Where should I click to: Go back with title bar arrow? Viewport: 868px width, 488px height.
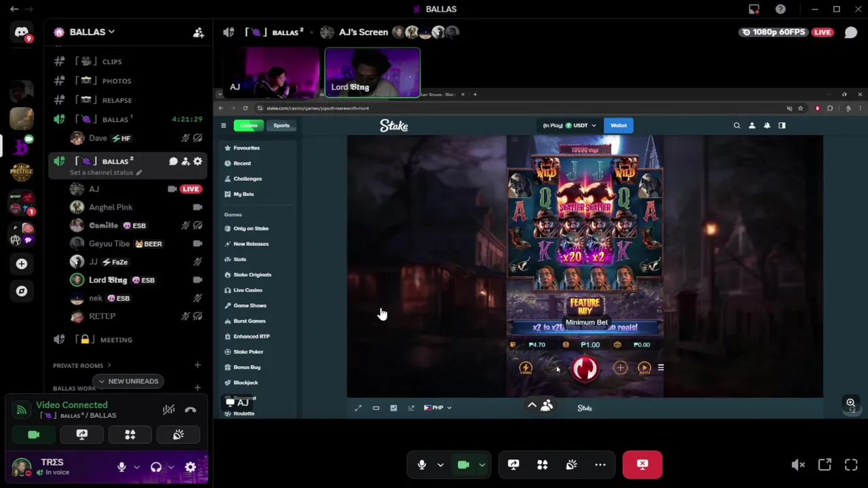coord(14,9)
